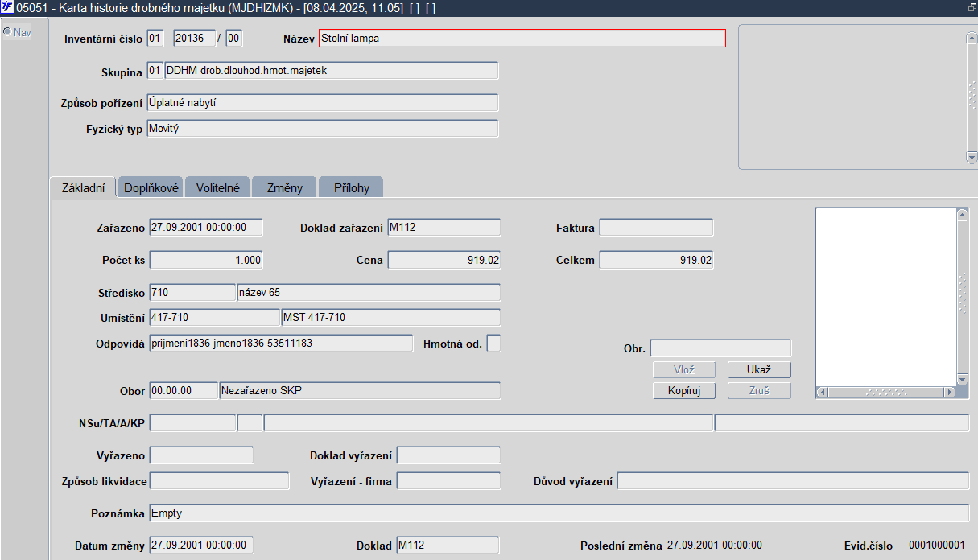Click the left arrow of the image preview horizontal scrollbar
This screenshot has width=978, height=560.
click(x=822, y=392)
